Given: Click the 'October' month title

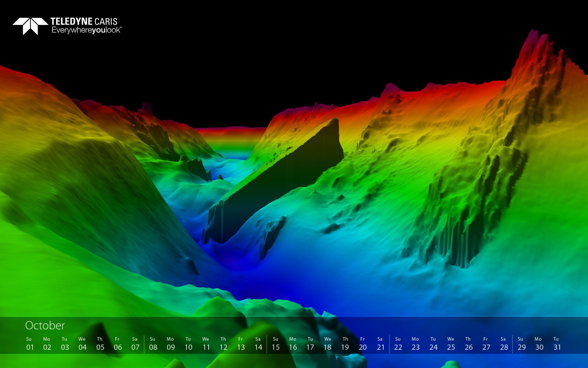Looking at the screenshot, I should [x=45, y=326].
